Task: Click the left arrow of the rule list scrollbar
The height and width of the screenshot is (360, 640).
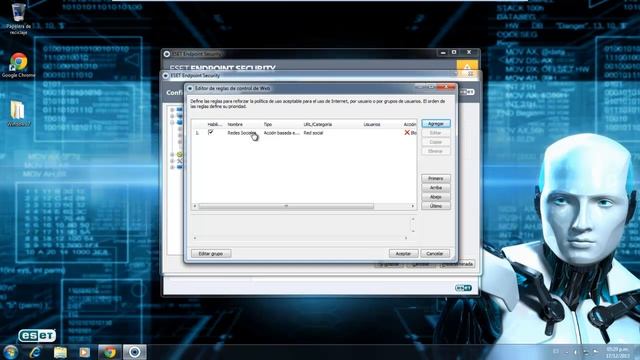Action: click(195, 206)
